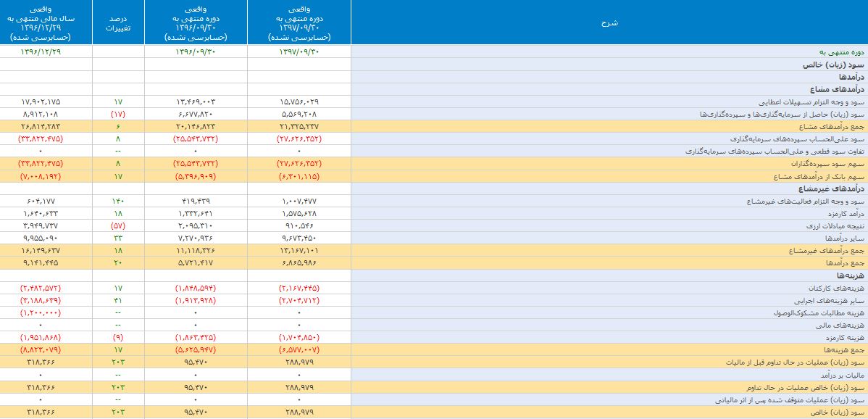
Task: Click the سهم سود سپرده‌گذاران row label
Action: [822, 164]
